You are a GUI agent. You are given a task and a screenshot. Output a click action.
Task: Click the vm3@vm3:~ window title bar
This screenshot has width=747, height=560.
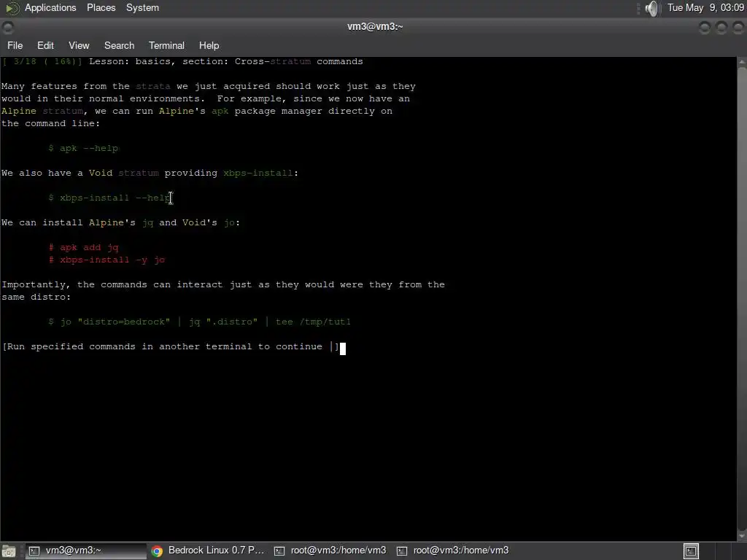[374, 27]
